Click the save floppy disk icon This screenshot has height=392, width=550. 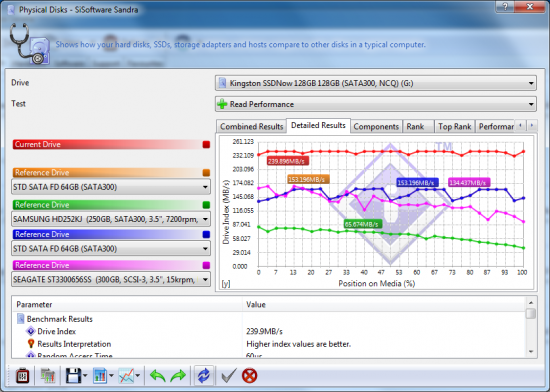pos(73,376)
